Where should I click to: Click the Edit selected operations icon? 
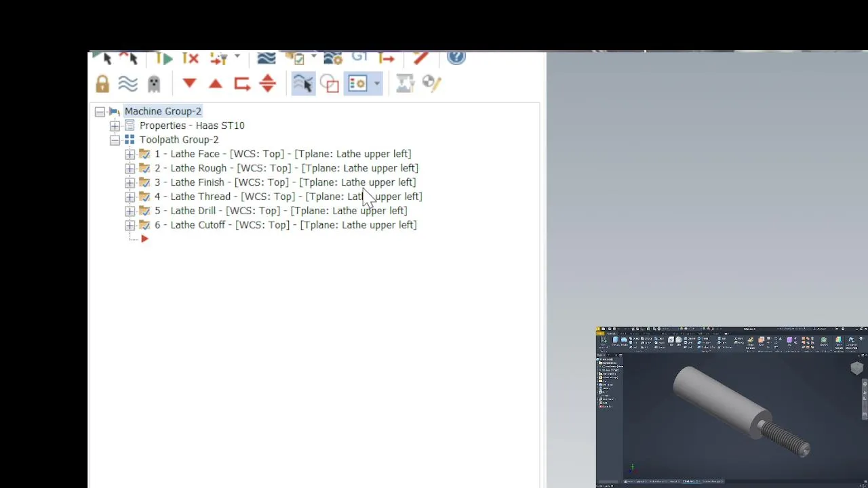coord(405,84)
